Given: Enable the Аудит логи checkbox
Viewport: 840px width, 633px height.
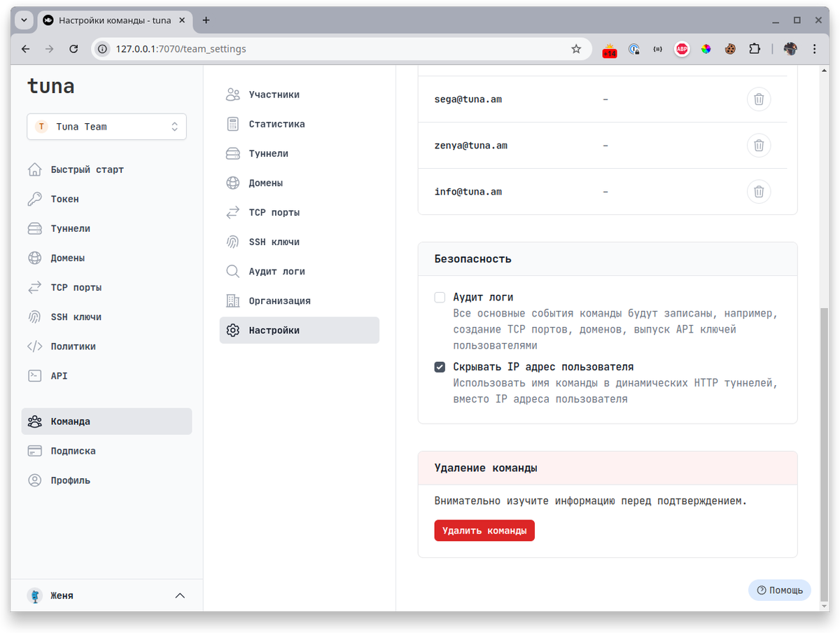Looking at the screenshot, I should (x=440, y=297).
